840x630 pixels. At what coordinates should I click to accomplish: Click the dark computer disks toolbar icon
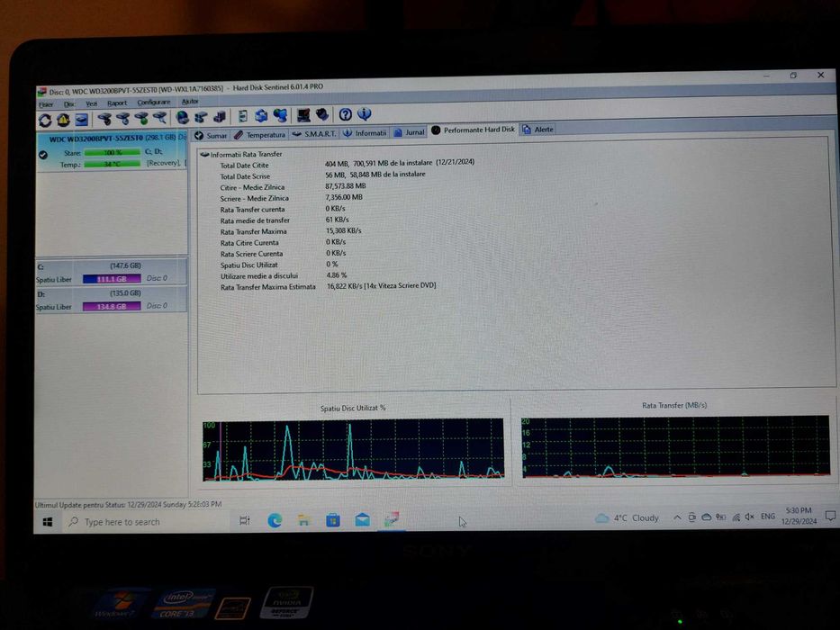click(220, 116)
